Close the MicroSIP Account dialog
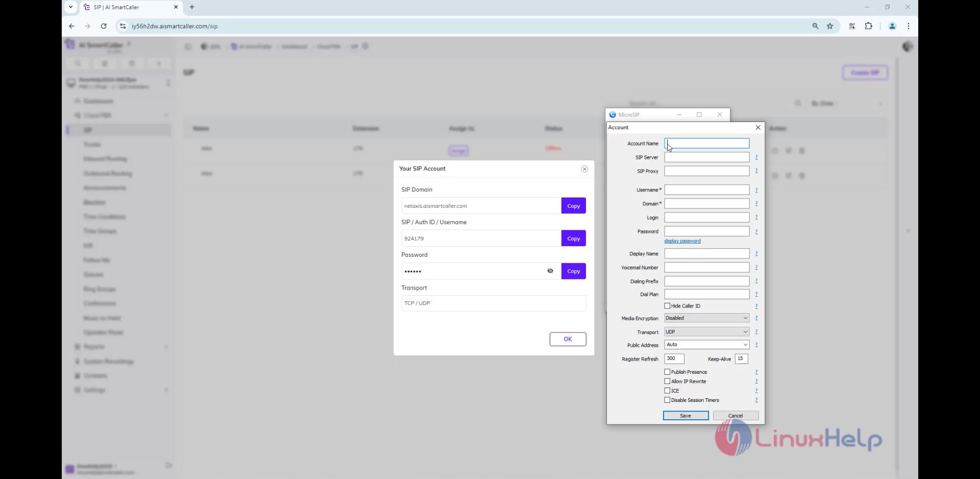980x479 pixels. pos(758,128)
